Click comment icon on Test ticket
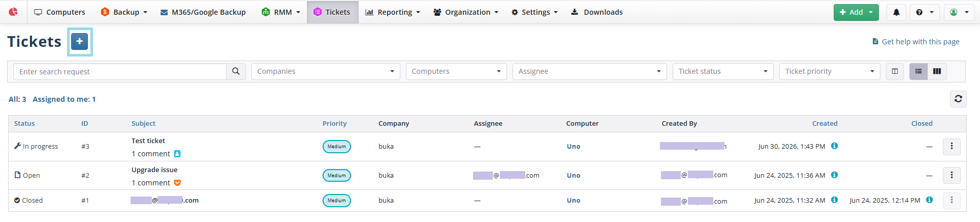Screen dimensions: 980x222 (x=177, y=154)
